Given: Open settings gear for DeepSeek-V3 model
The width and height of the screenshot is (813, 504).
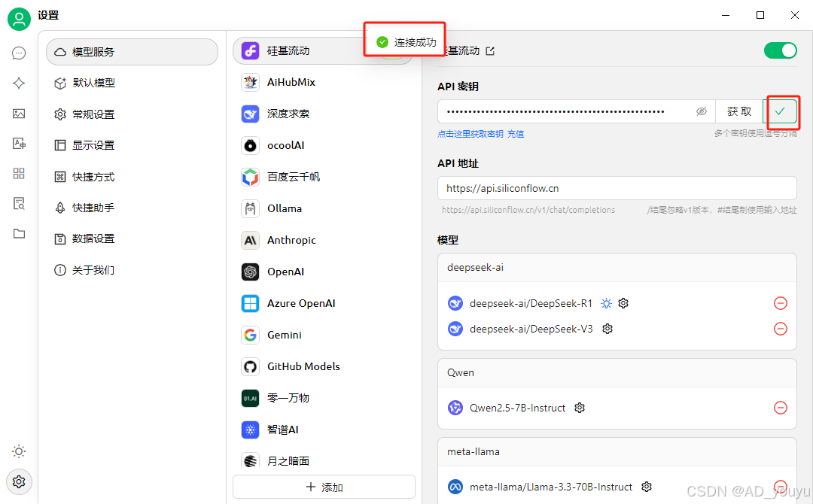Looking at the screenshot, I should (x=607, y=329).
